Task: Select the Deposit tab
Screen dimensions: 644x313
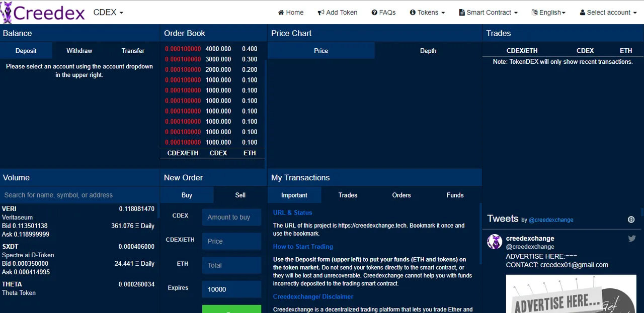Action: [26, 51]
